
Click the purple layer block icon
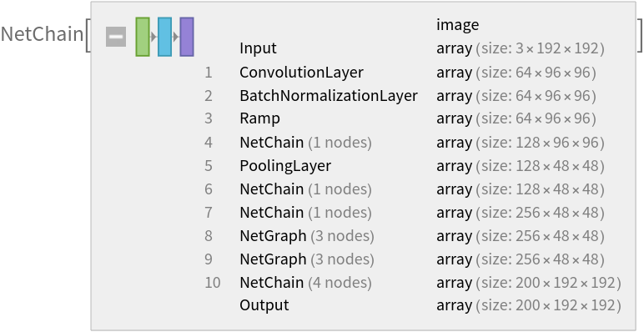pos(187,37)
